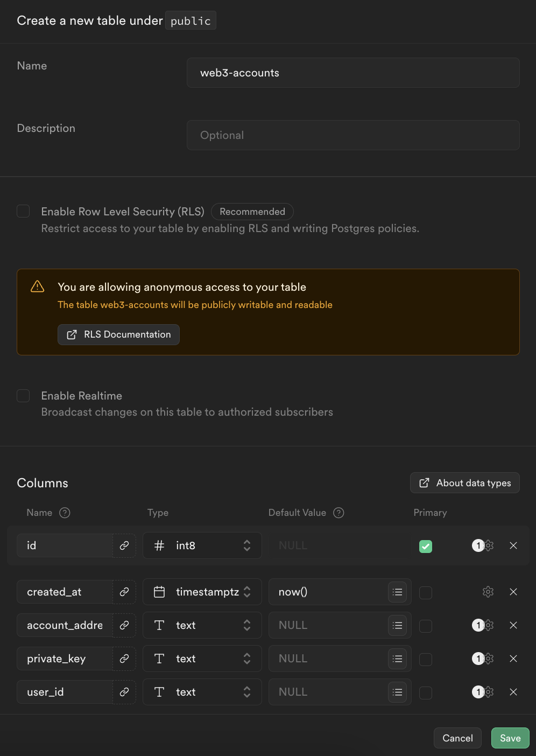This screenshot has width=536, height=756.
Task: Open settings gear for user_id column
Action: click(x=489, y=692)
